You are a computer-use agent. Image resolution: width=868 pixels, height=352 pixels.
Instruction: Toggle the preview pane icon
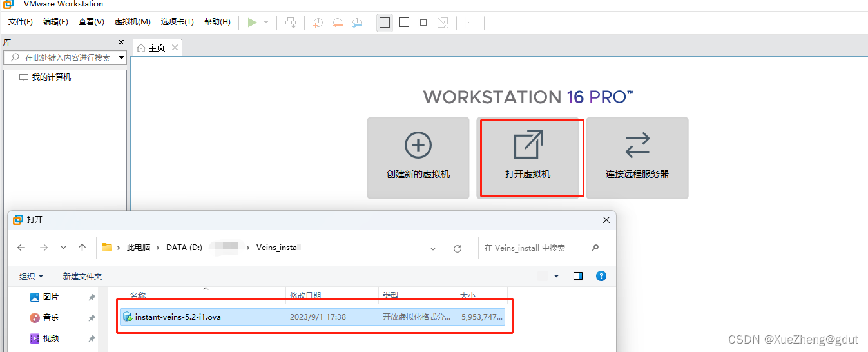point(578,276)
